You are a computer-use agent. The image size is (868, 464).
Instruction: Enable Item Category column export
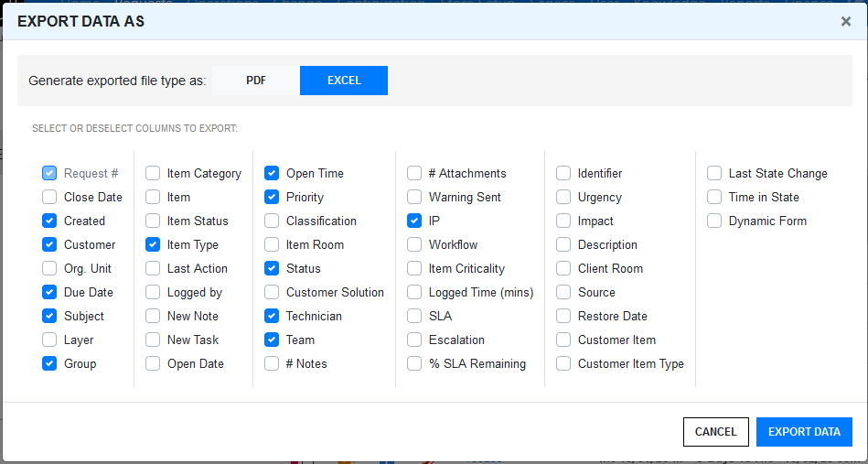153,173
